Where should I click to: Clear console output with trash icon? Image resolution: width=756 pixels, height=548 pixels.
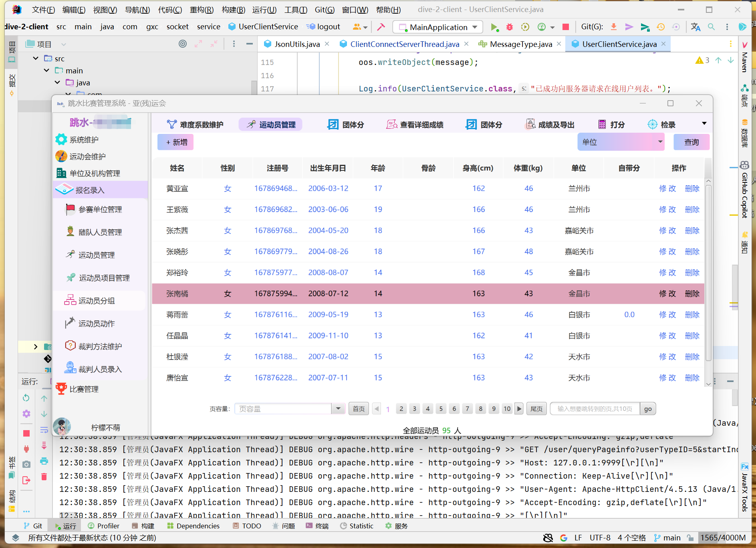(x=44, y=477)
